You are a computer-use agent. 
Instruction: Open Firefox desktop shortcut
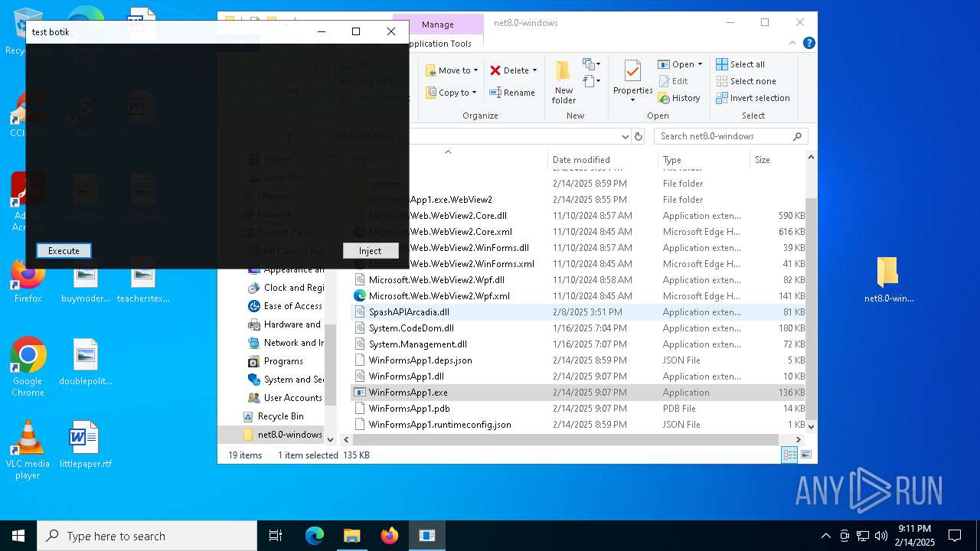(x=28, y=280)
